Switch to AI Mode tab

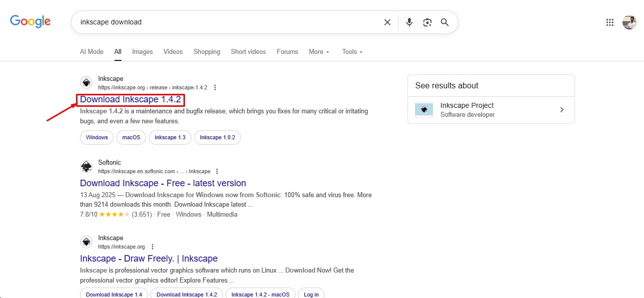[x=91, y=51]
